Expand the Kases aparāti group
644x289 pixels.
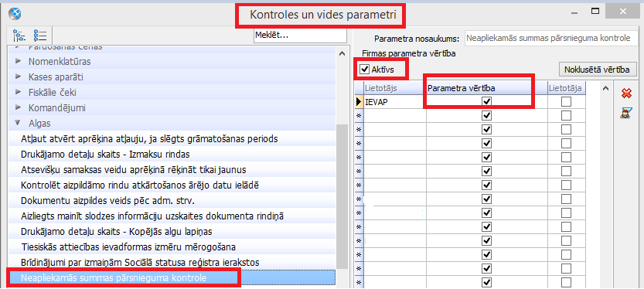point(18,76)
